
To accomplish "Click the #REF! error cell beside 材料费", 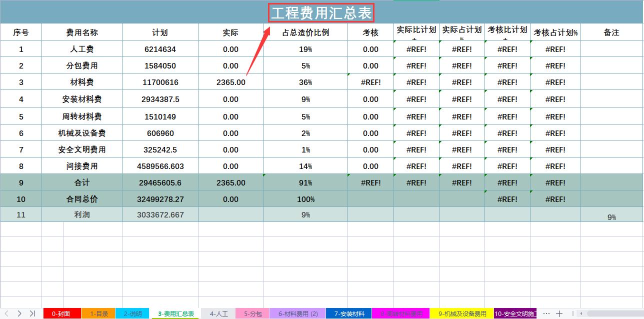I will tap(370, 82).
